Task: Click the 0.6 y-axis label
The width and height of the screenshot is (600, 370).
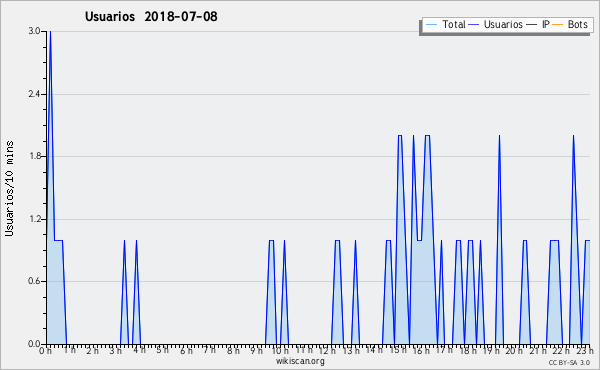Action: [34, 281]
